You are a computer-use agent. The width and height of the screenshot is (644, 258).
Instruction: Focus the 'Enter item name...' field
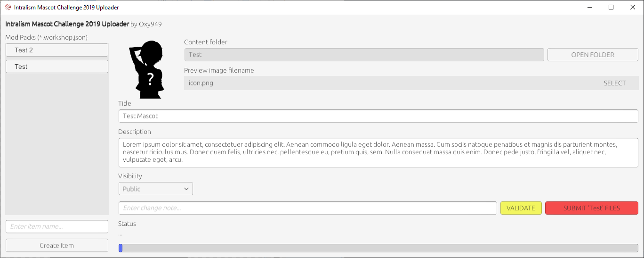click(x=57, y=226)
